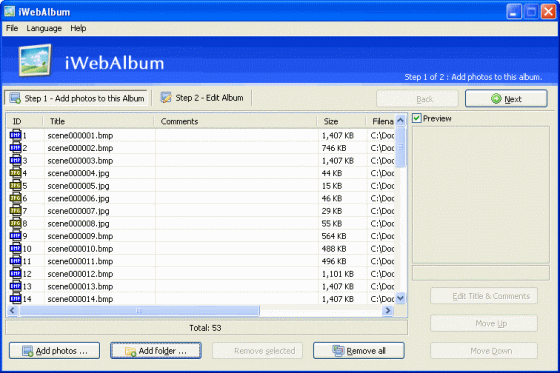Click the BMP file icon for row 12
Screen dimensions: 560x373
coord(15,274)
